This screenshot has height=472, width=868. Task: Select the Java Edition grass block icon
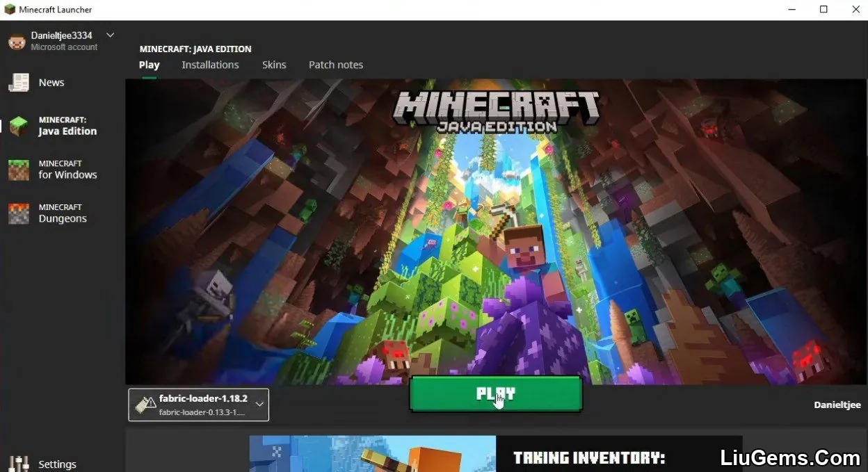coord(19,126)
